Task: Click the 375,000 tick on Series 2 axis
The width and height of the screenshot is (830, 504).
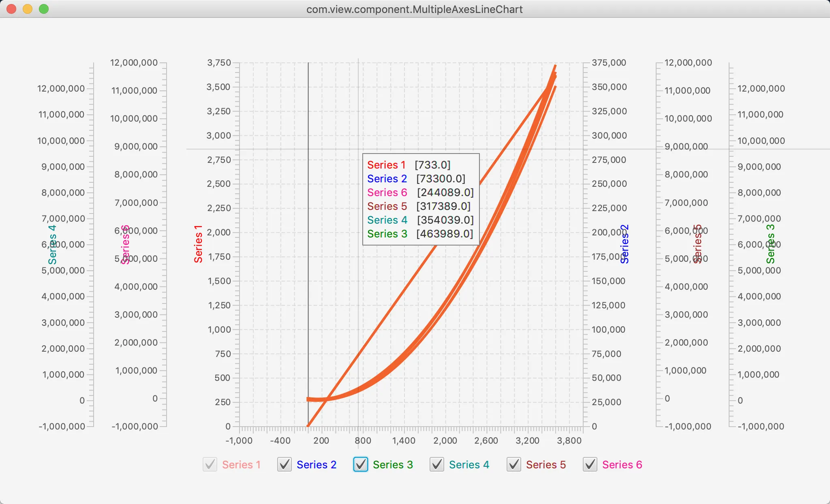Action: click(609, 63)
